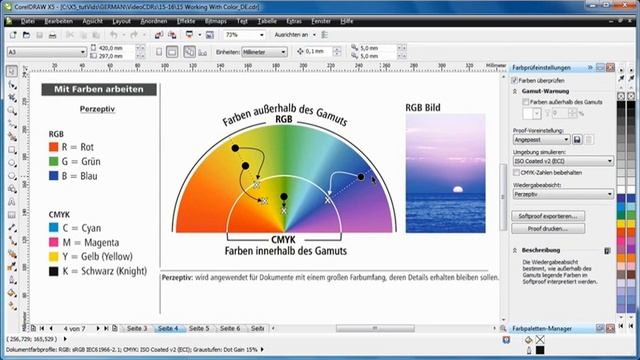Switch to the Seite 6 page tab
640x360 pixels.
[x=230, y=329]
